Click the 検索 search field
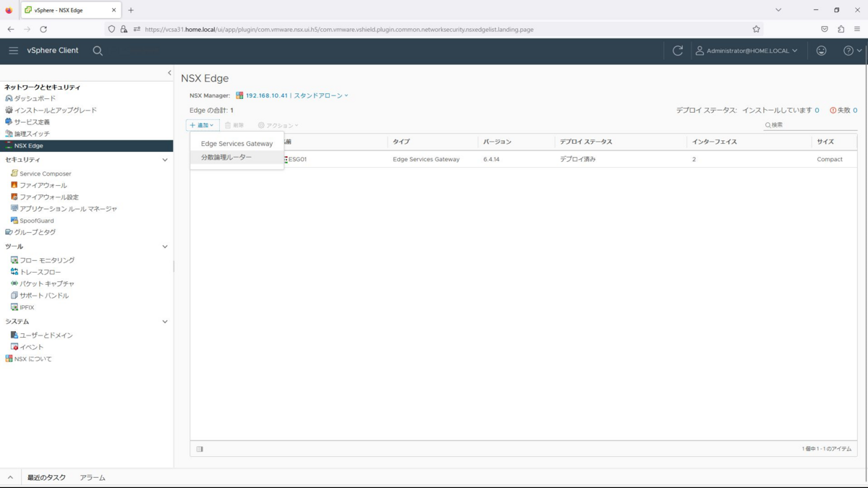 (810, 125)
